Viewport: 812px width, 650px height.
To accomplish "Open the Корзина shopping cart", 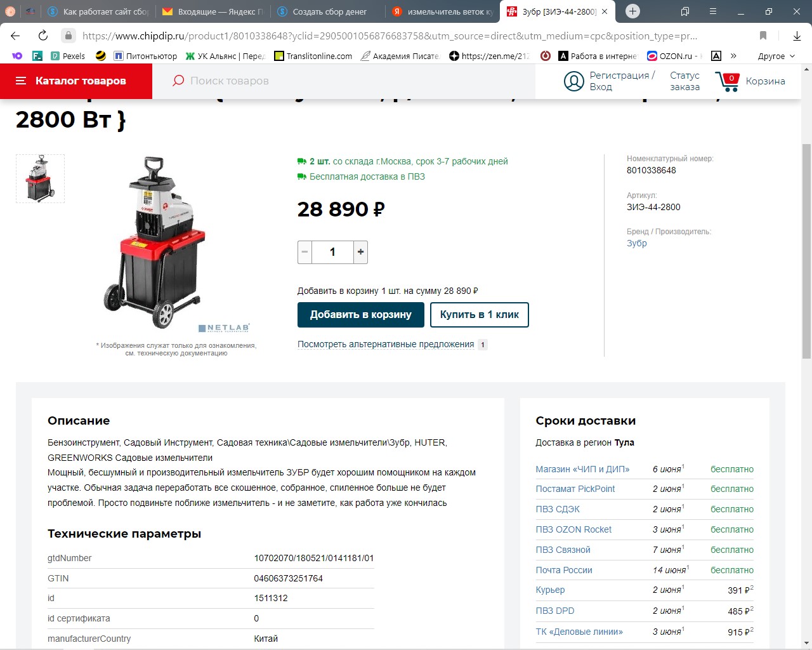I will [x=750, y=81].
